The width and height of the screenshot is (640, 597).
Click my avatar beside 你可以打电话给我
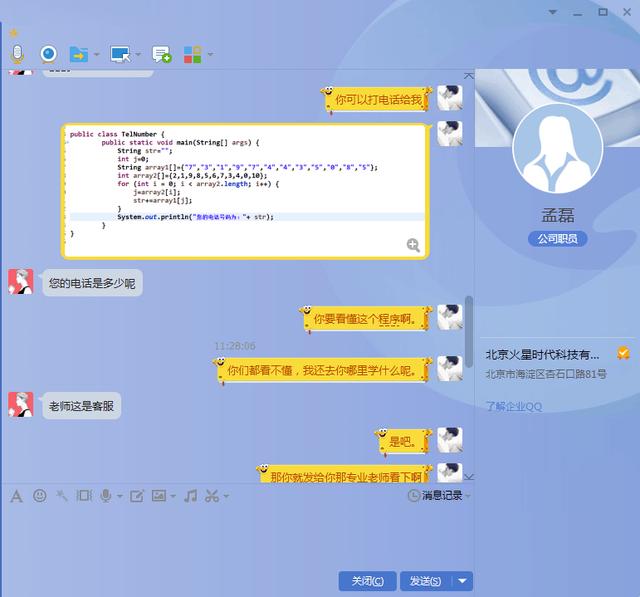pos(450,98)
